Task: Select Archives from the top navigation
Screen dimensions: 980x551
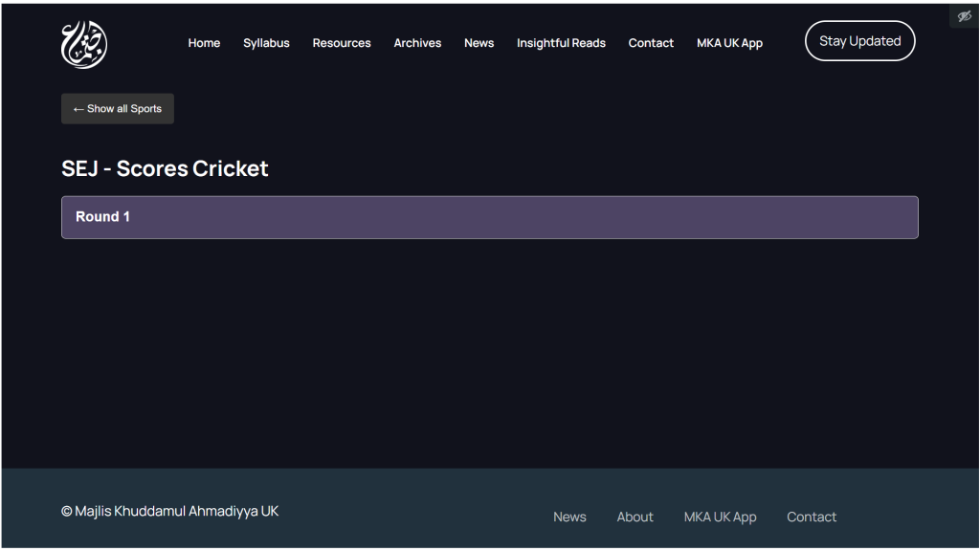Action: [x=417, y=43]
